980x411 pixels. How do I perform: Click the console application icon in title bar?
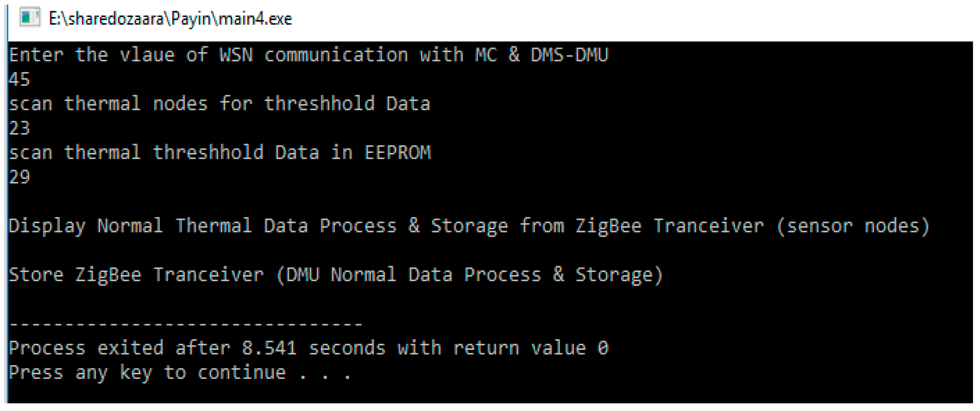tap(30, 18)
